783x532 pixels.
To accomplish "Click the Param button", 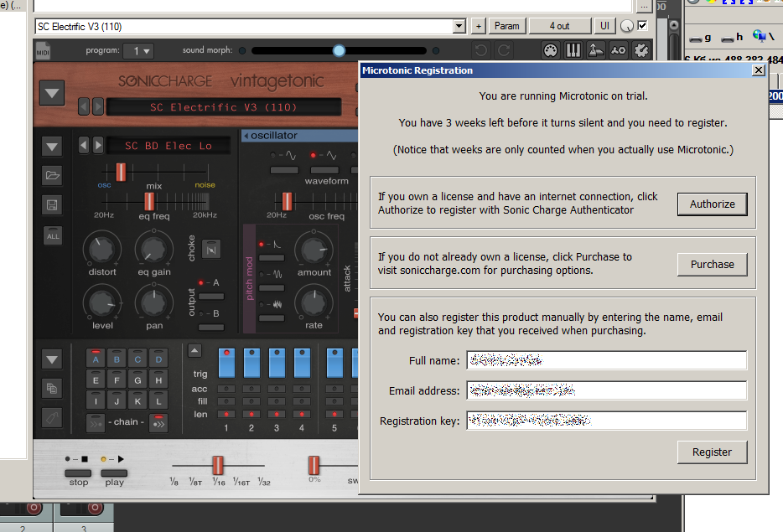I will coord(507,26).
